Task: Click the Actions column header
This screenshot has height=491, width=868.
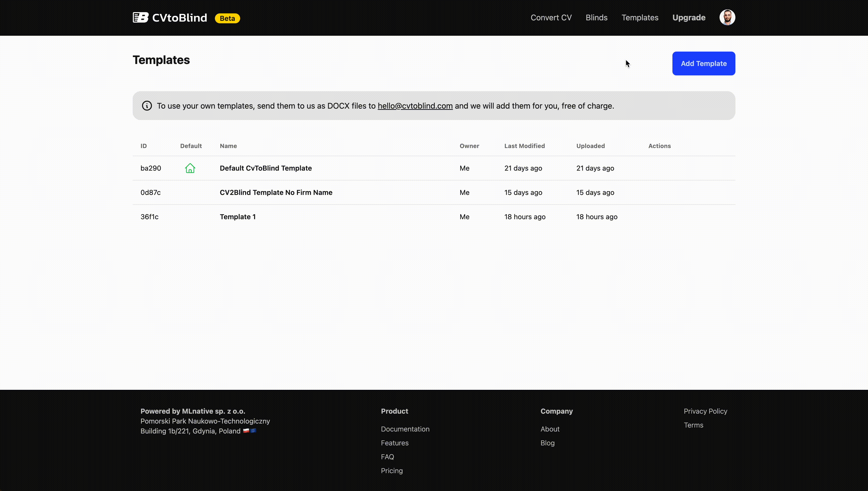Action: point(659,146)
